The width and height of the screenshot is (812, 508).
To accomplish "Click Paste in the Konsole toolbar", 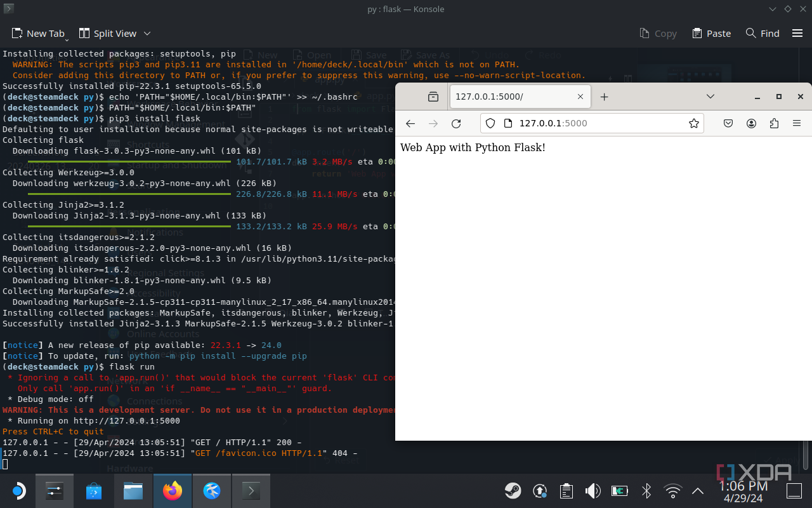I will coord(711,33).
